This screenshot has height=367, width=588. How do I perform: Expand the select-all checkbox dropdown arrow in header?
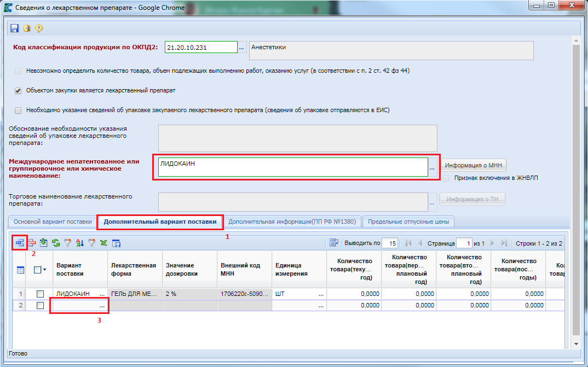(44, 270)
